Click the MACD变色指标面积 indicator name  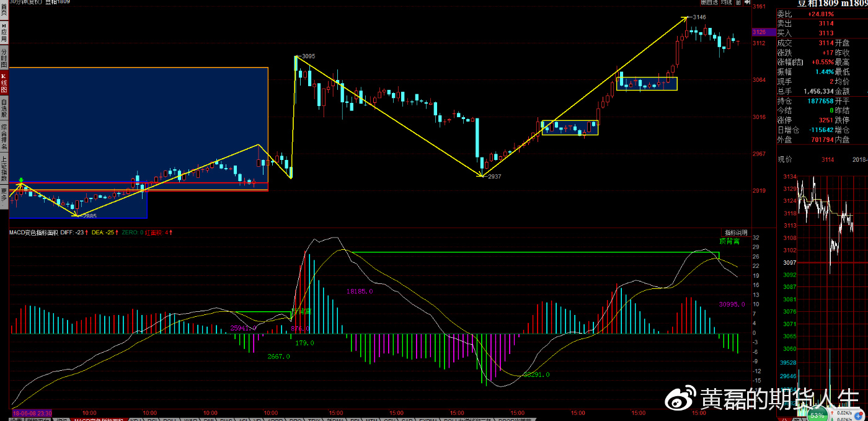33,233
